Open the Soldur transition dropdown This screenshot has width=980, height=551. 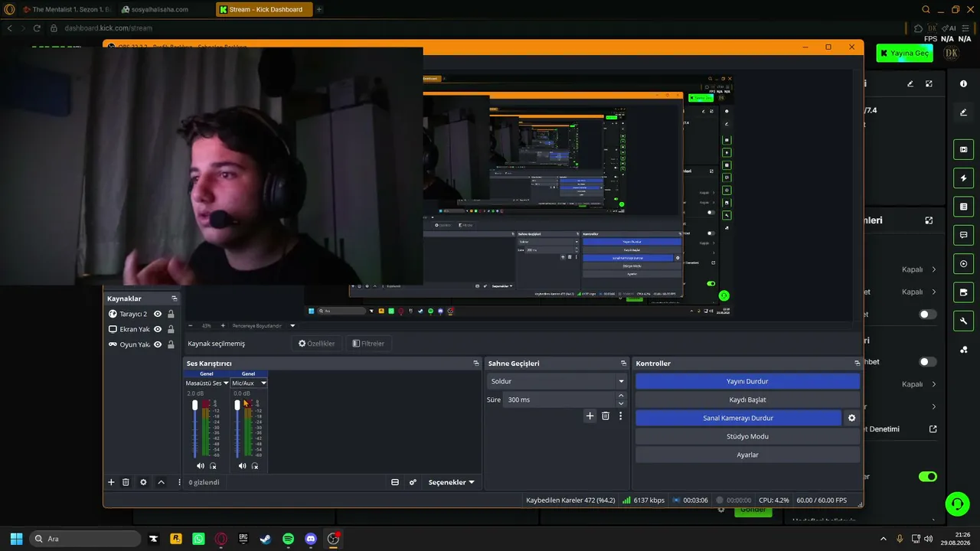tap(557, 381)
